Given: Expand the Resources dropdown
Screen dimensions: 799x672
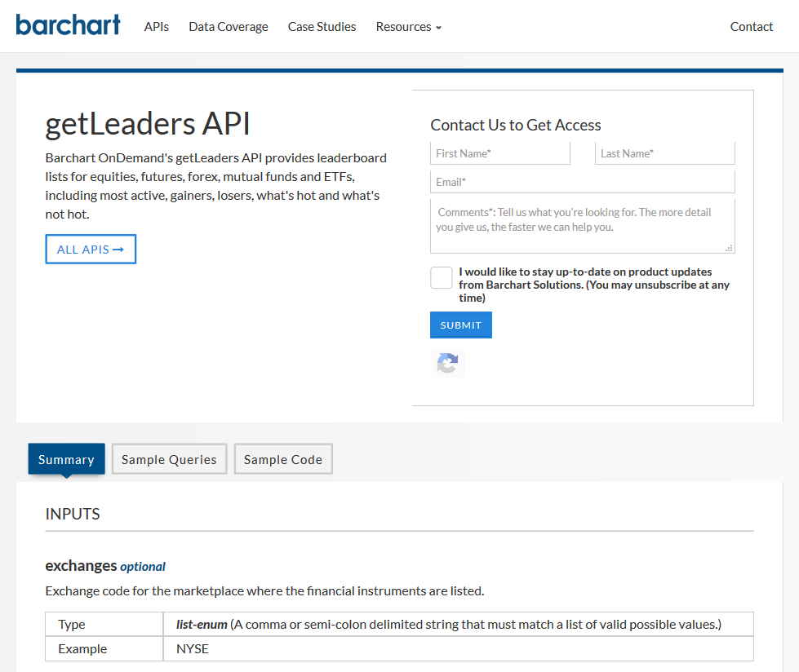Looking at the screenshot, I should click(409, 26).
